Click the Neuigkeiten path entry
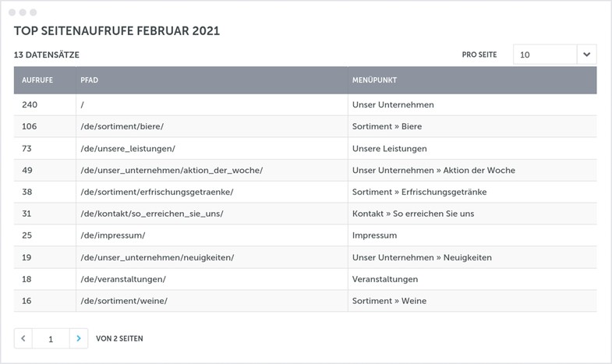Image resolution: width=612 pixels, height=364 pixels. point(157,257)
